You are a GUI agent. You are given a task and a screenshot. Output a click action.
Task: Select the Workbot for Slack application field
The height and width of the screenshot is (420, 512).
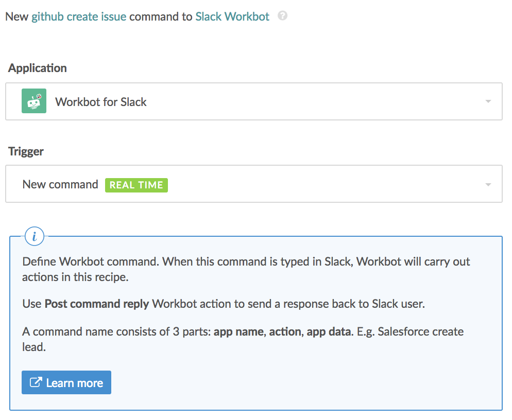pos(254,101)
